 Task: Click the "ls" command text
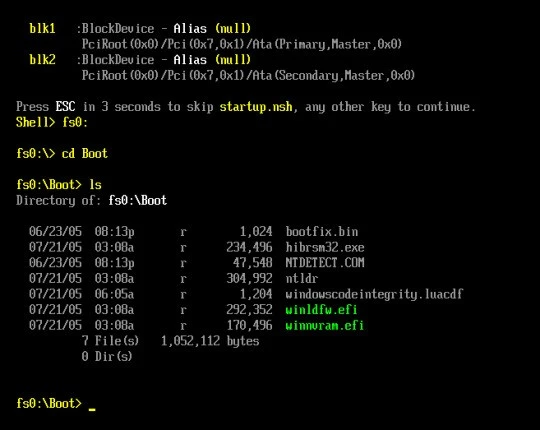click(95, 185)
